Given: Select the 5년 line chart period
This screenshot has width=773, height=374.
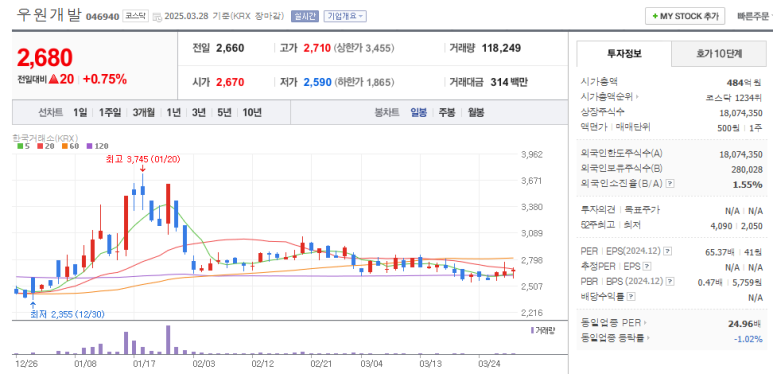Looking at the screenshot, I should click(224, 112).
